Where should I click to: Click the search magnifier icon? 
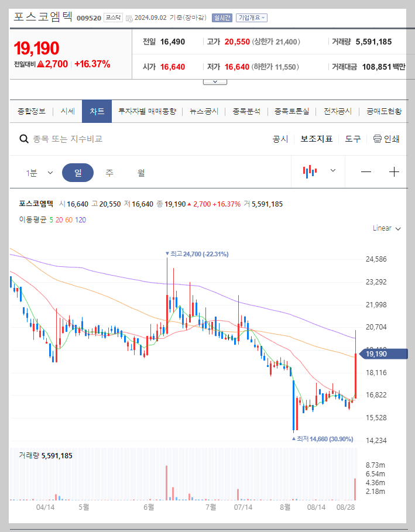(x=23, y=139)
